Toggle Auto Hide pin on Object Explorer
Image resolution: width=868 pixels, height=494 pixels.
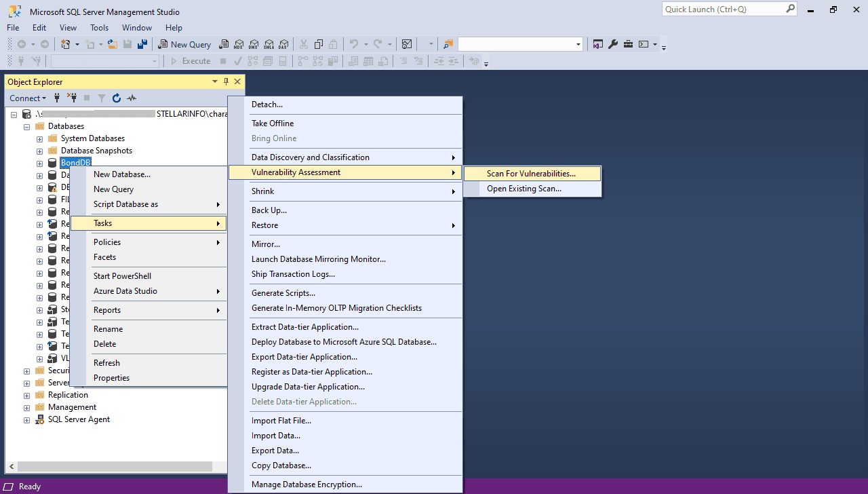[226, 81]
